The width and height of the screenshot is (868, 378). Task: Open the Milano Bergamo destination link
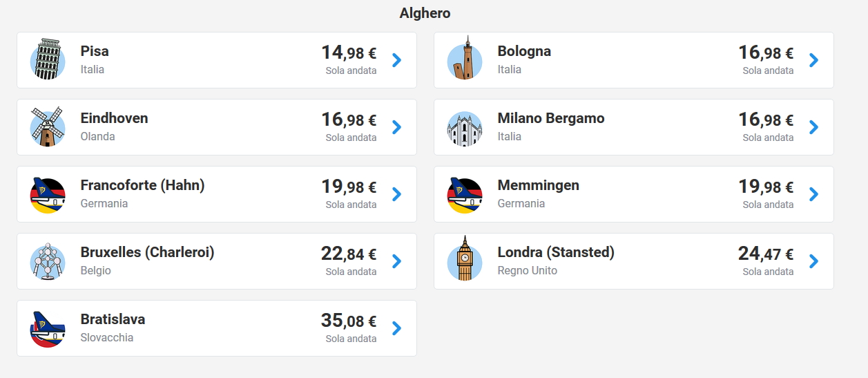(x=550, y=118)
